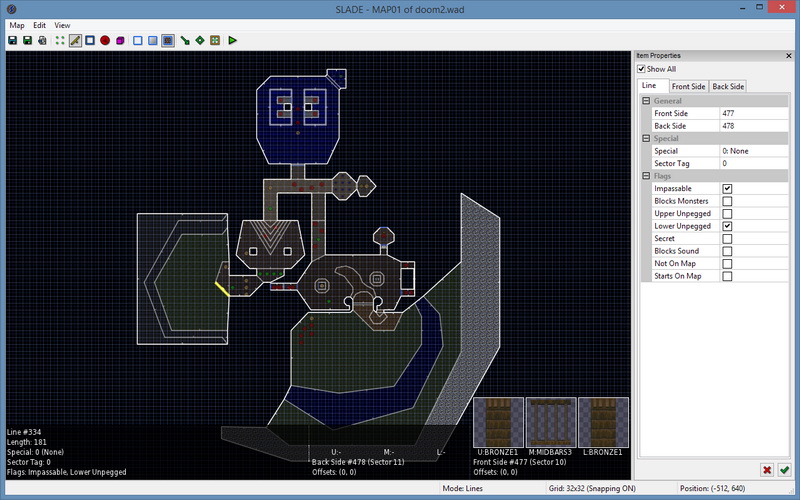Click the green diamond shape draw tool
Screen dimensions: 800x500
pos(200,41)
